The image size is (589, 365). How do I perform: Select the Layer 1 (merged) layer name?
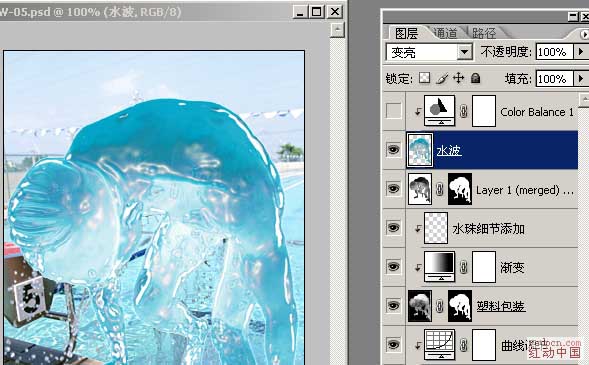pyautogui.click(x=525, y=190)
